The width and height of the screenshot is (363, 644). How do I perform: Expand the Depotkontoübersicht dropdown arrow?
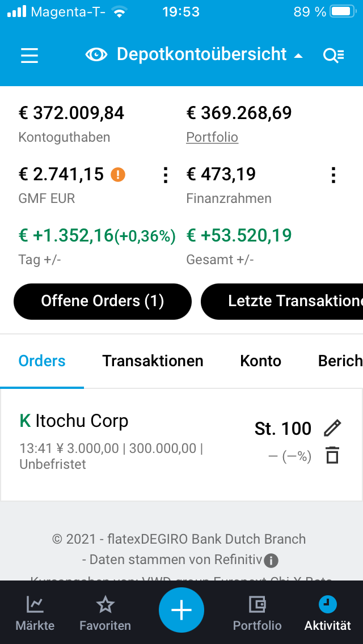point(298,56)
